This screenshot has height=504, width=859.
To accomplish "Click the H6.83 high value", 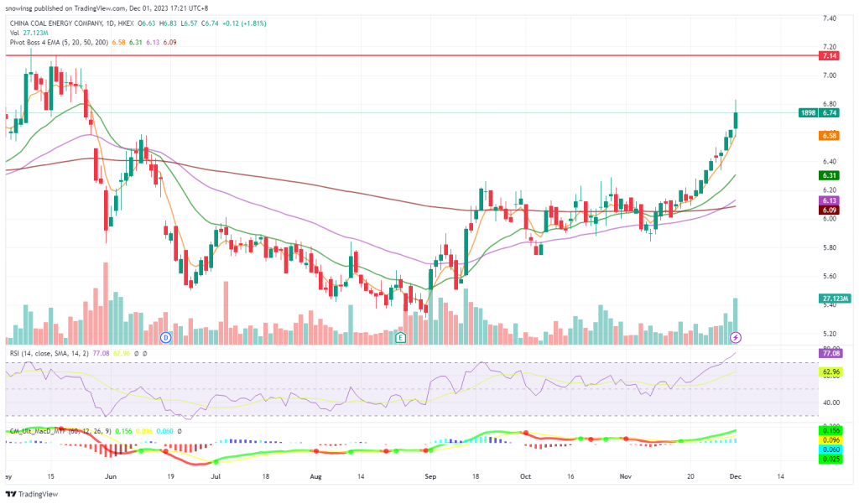I will 168,23.
